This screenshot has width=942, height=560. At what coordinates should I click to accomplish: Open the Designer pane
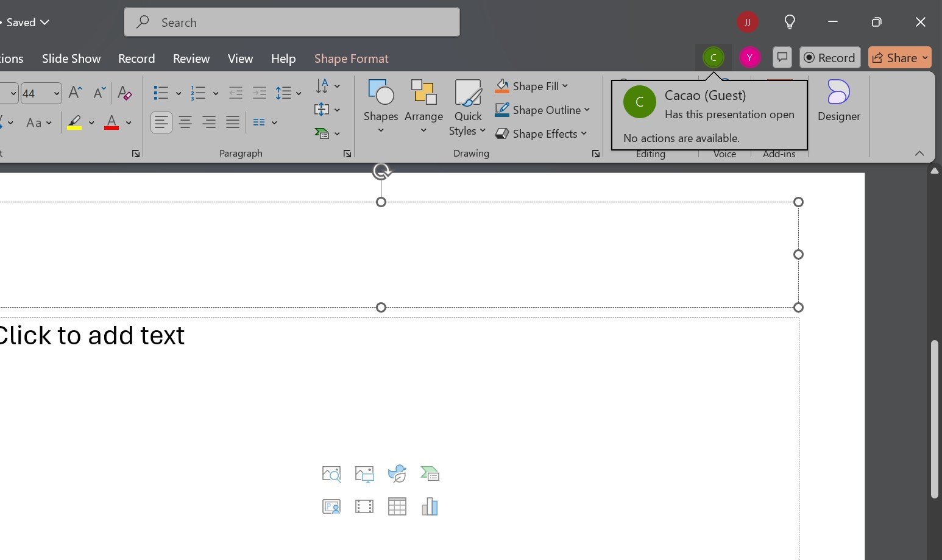point(839,101)
